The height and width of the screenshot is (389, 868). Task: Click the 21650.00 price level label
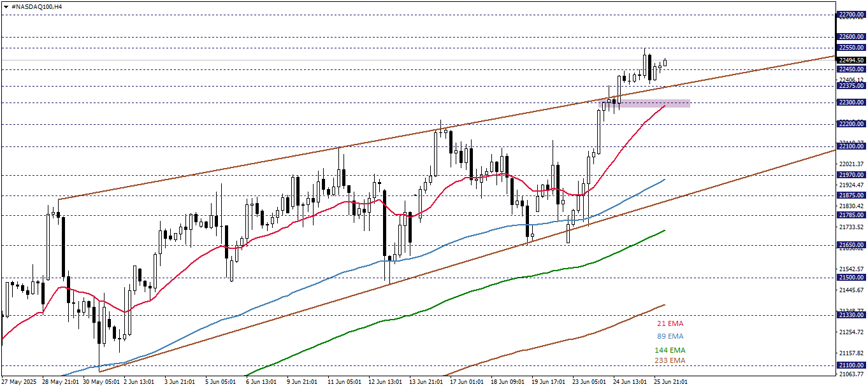coord(851,244)
